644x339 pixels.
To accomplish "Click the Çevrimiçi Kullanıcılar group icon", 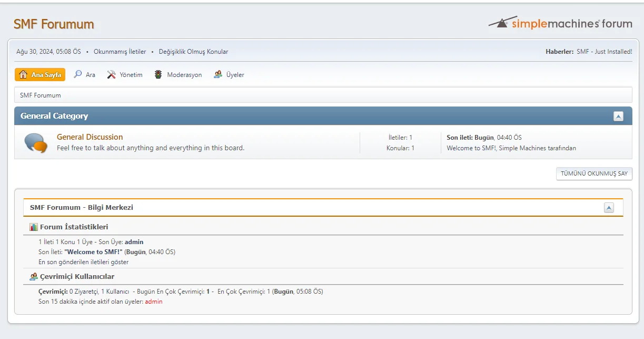I will (33, 276).
